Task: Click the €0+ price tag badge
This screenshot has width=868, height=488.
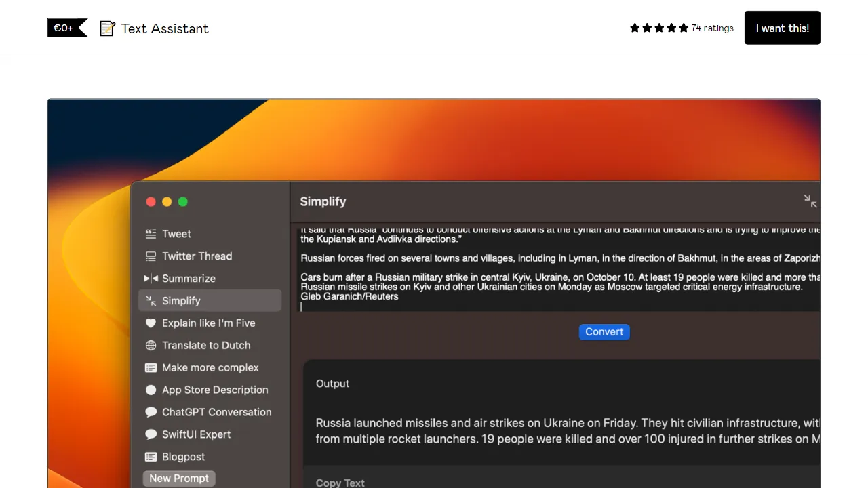Action: [67, 28]
